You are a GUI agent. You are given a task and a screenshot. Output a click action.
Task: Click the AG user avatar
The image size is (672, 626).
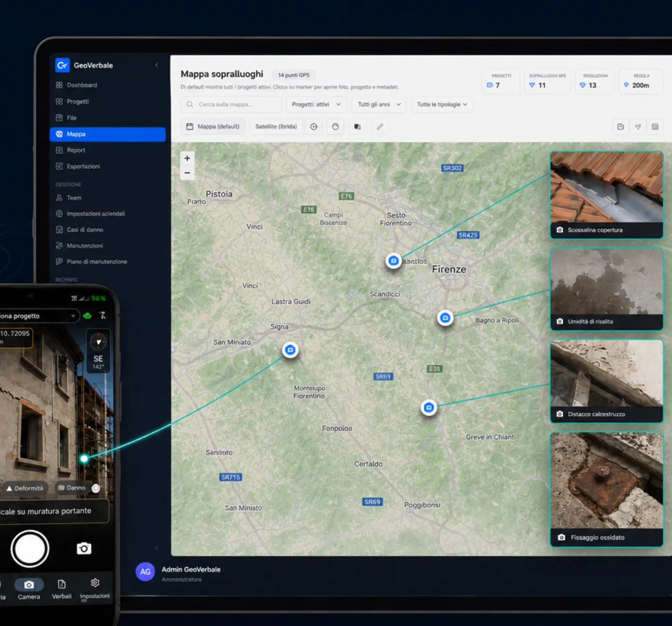(145, 572)
